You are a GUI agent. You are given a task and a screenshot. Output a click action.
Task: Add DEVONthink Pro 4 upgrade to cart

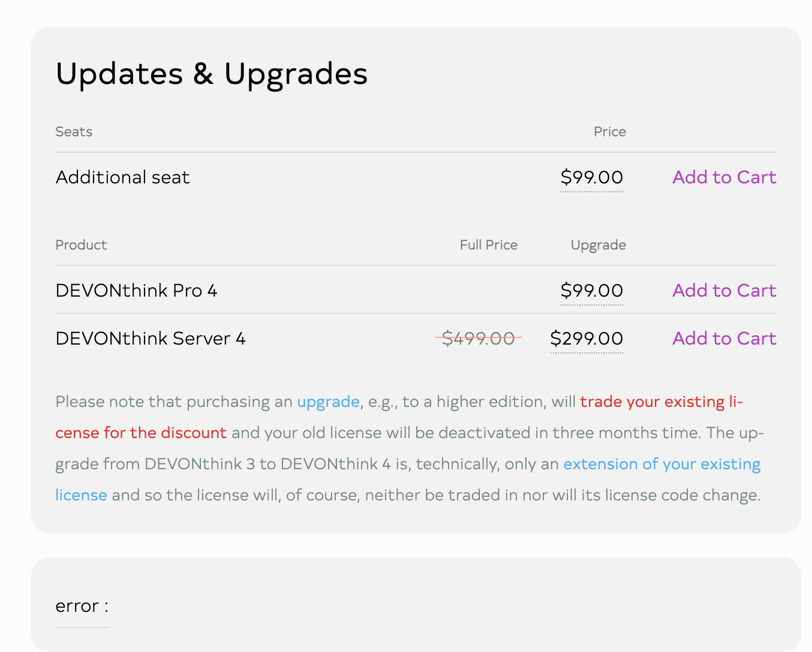724,291
